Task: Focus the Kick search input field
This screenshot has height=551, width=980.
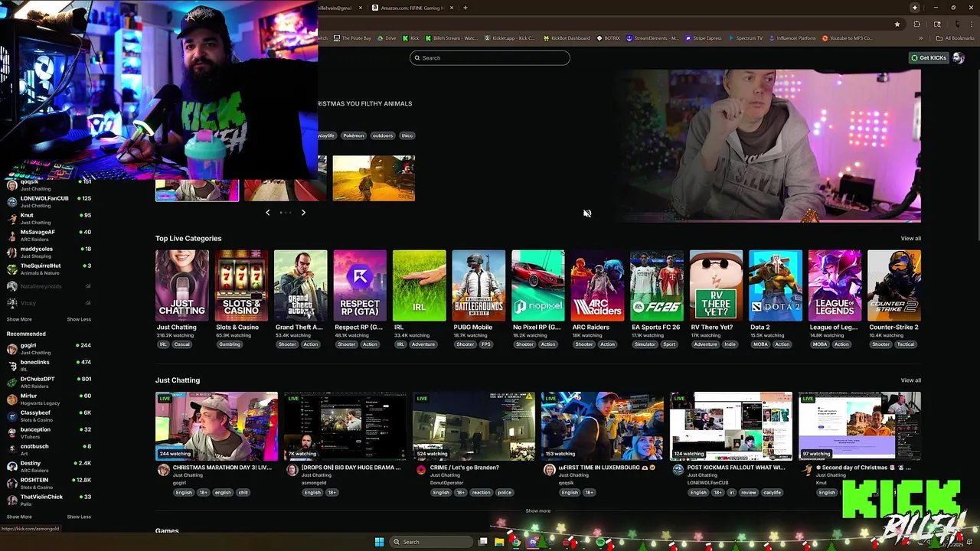Action: click(490, 58)
